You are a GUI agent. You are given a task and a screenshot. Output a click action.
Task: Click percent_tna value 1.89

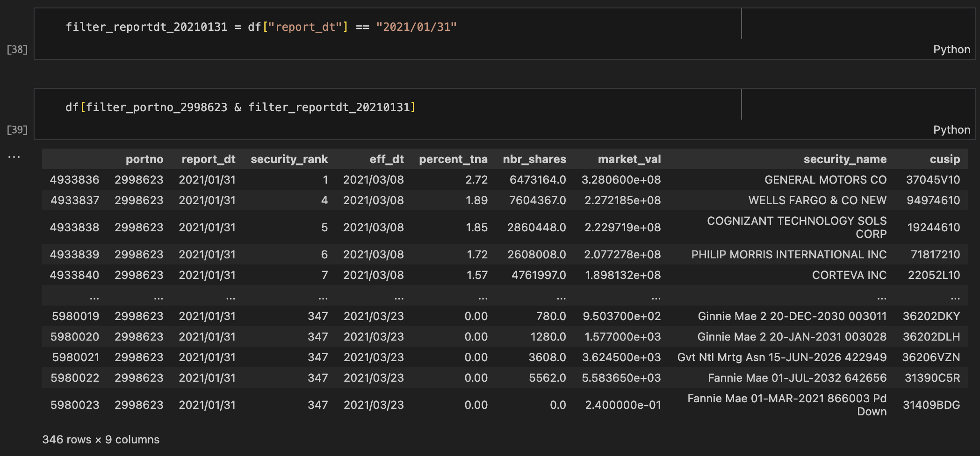[x=476, y=200]
